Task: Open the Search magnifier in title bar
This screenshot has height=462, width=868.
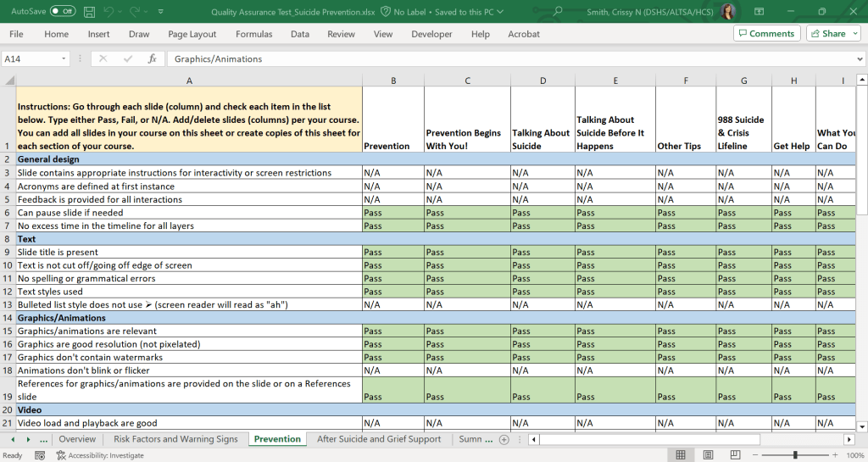Action: [557, 11]
